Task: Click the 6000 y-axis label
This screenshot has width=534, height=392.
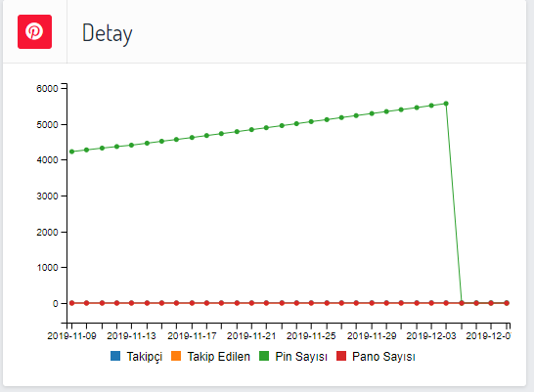Action: click(47, 89)
